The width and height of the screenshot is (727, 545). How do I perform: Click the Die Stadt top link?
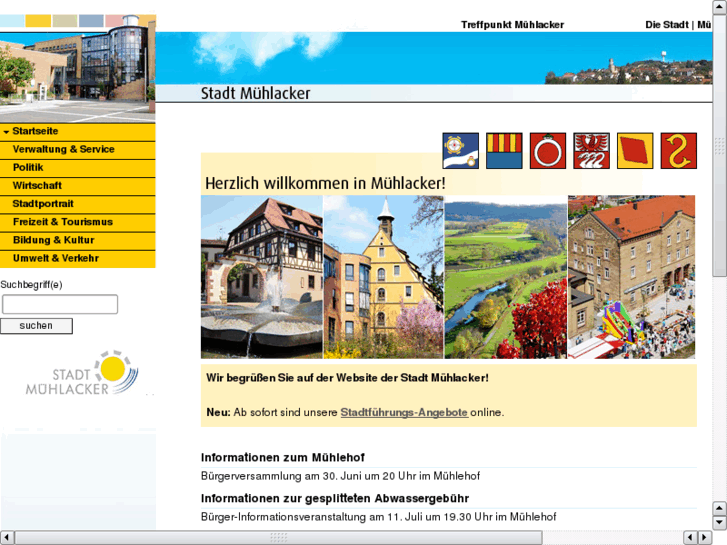tap(667, 25)
